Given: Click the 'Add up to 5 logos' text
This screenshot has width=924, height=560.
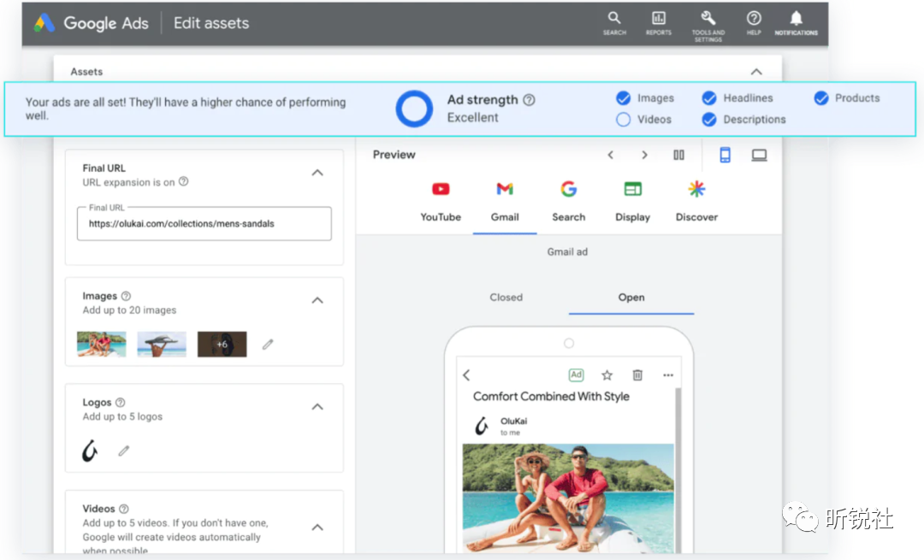Looking at the screenshot, I should point(122,417).
